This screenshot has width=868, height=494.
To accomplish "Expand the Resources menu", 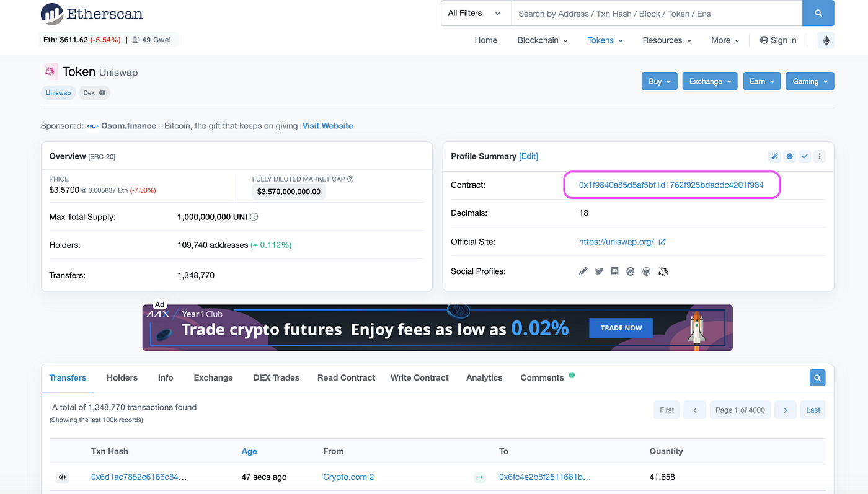I will click(666, 40).
